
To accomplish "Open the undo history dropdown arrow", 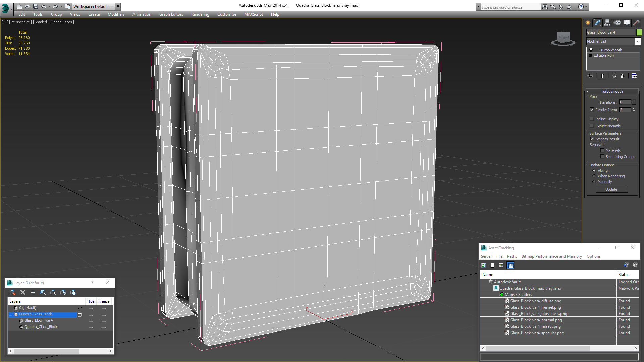I will (x=49, y=6).
